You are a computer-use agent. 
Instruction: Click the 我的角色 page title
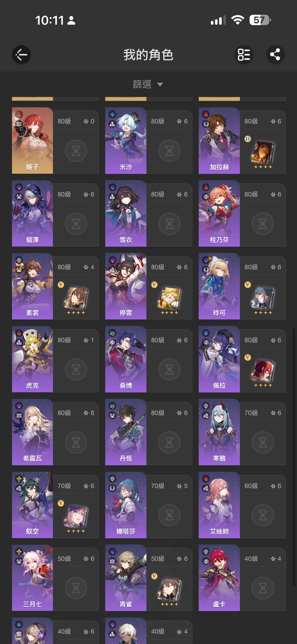[x=148, y=55]
